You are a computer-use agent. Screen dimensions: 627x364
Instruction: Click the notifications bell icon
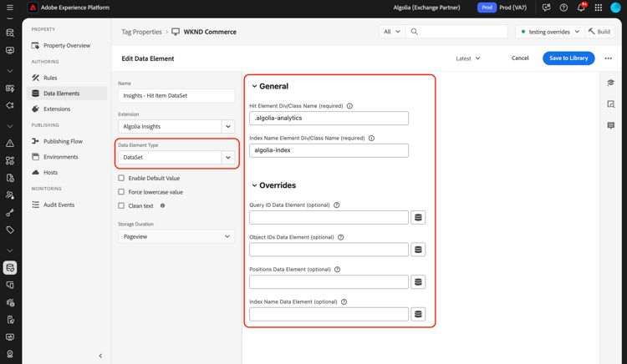click(581, 8)
